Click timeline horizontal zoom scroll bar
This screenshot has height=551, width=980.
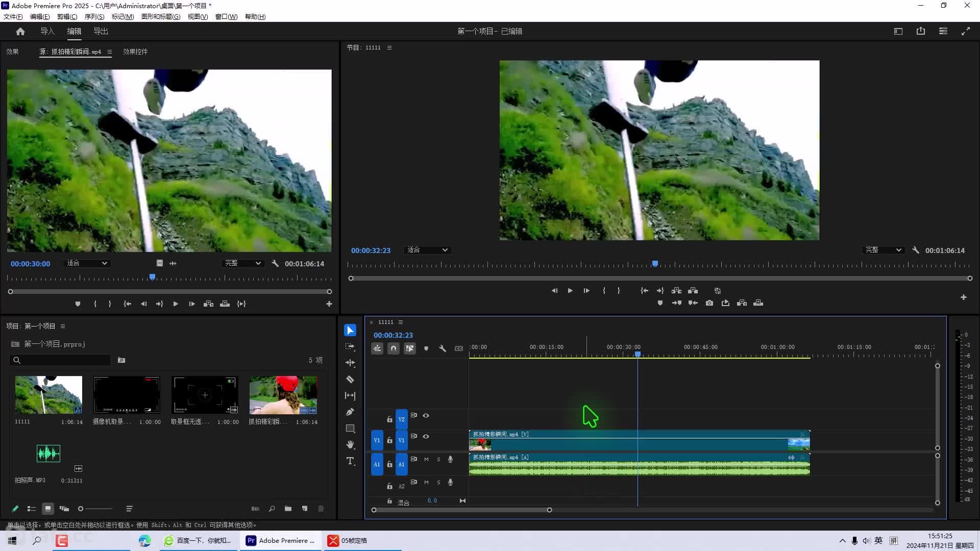(461, 510)
